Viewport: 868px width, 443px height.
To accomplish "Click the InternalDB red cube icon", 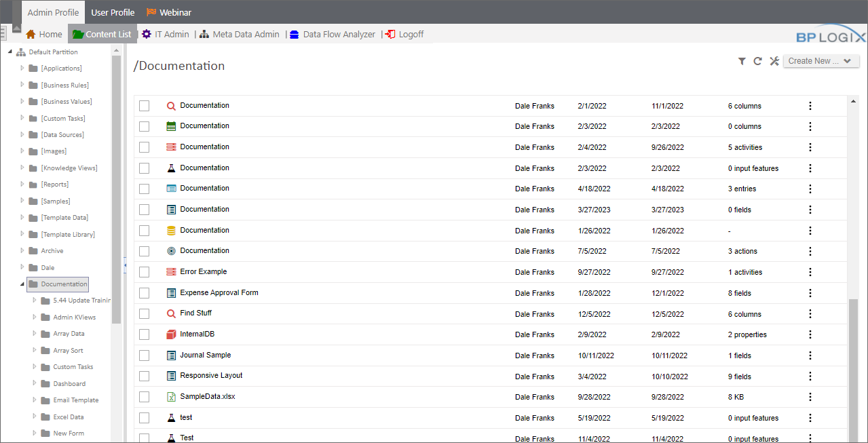I will pos(171,334).
